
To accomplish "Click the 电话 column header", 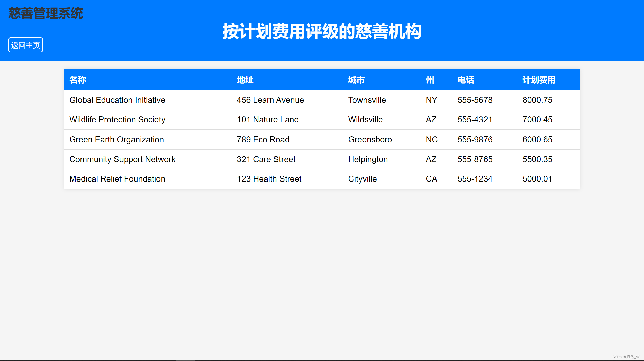I will (x=466, y=80).
